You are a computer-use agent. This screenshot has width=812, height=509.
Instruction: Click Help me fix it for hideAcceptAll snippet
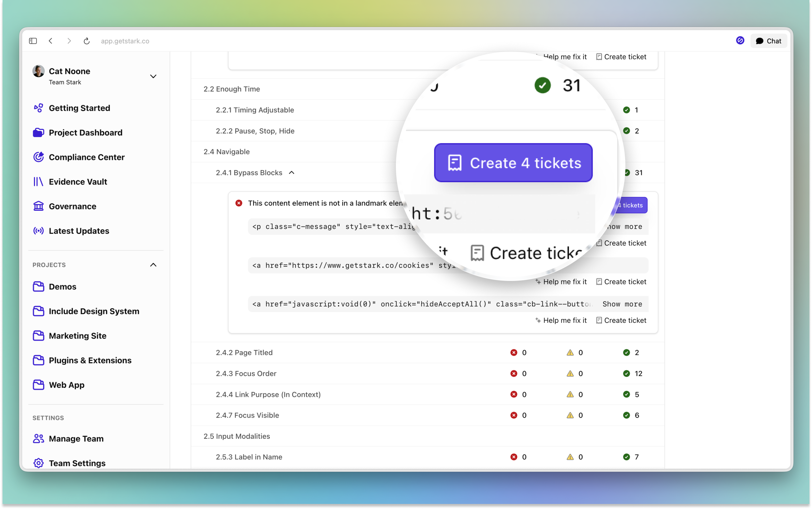click(x=561, y=320)
